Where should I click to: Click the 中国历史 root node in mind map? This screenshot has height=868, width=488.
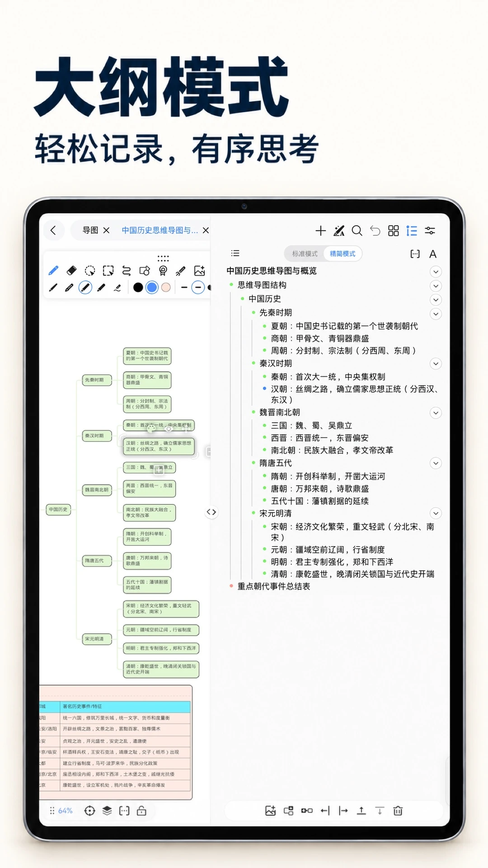(58, 509)
